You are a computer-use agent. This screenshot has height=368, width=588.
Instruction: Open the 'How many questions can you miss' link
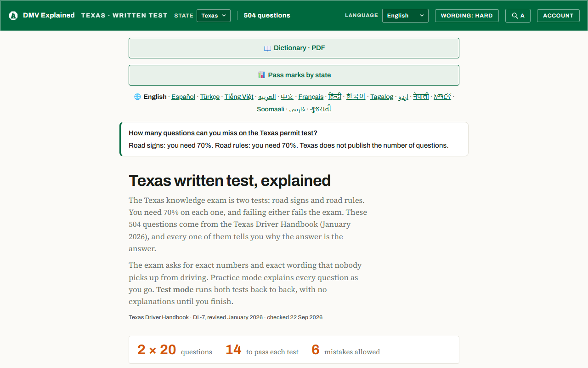223,133
